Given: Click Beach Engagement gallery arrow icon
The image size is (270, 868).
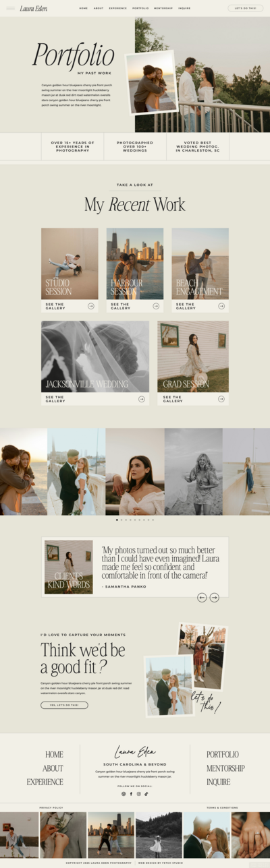Looking at the screenshot, I should coord(221,306).
